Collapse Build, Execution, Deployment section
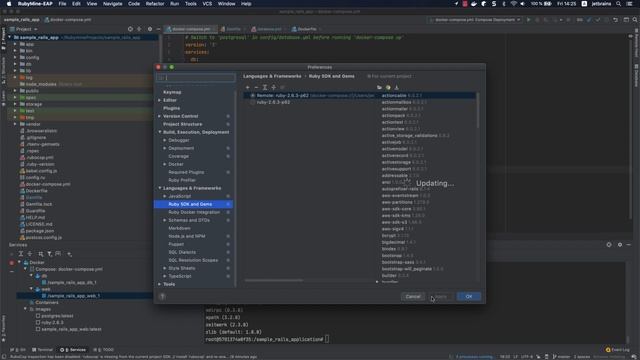 pos(160,132)
